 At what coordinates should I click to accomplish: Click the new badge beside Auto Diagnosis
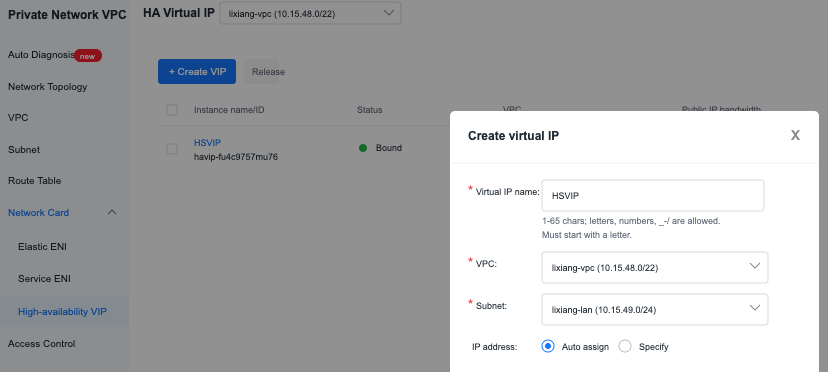88,55
